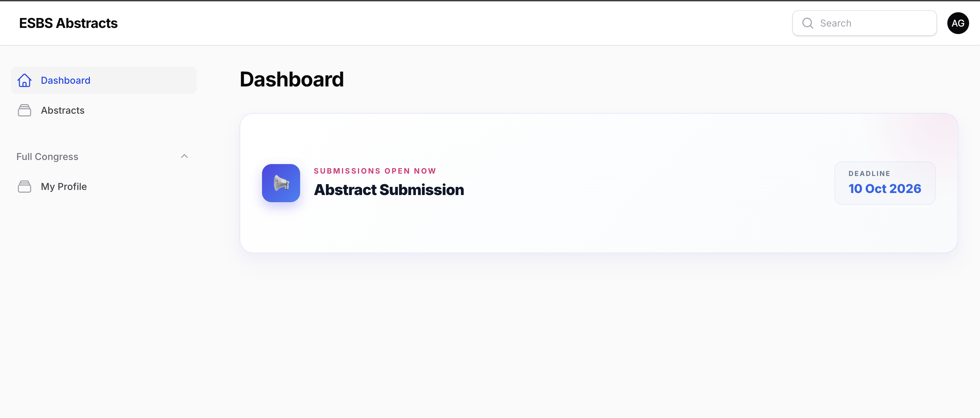Click the My Profile stack icon
Viewport: 980px width, 418px height.
(24, 187)
